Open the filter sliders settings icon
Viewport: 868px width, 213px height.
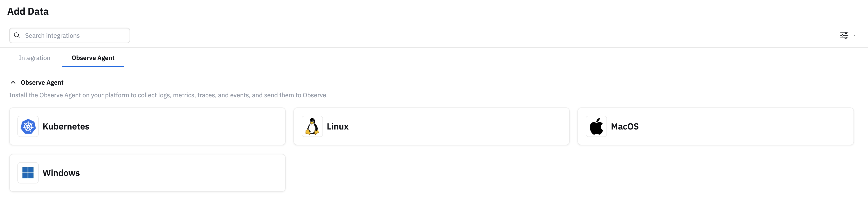pyautogui.click(x=844, y=35)
